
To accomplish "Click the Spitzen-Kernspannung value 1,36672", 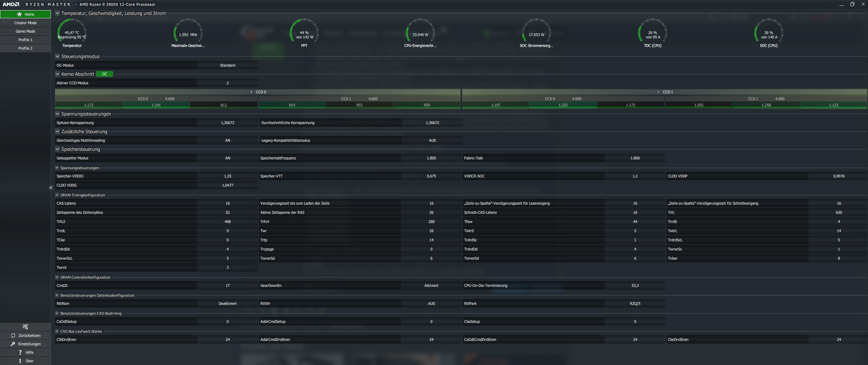I will click(x=228, y=123).
